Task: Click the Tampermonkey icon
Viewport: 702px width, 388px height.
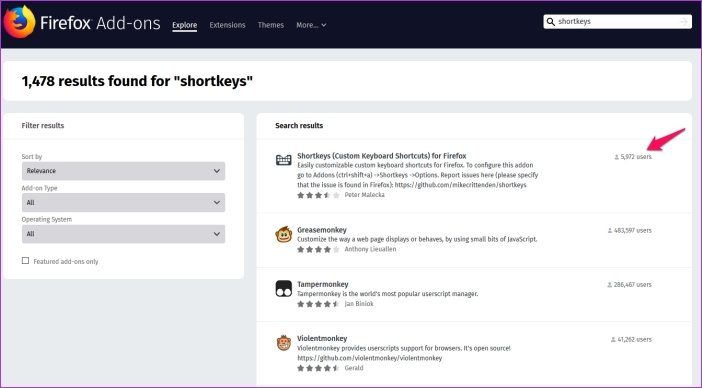Action: [283, 289]
